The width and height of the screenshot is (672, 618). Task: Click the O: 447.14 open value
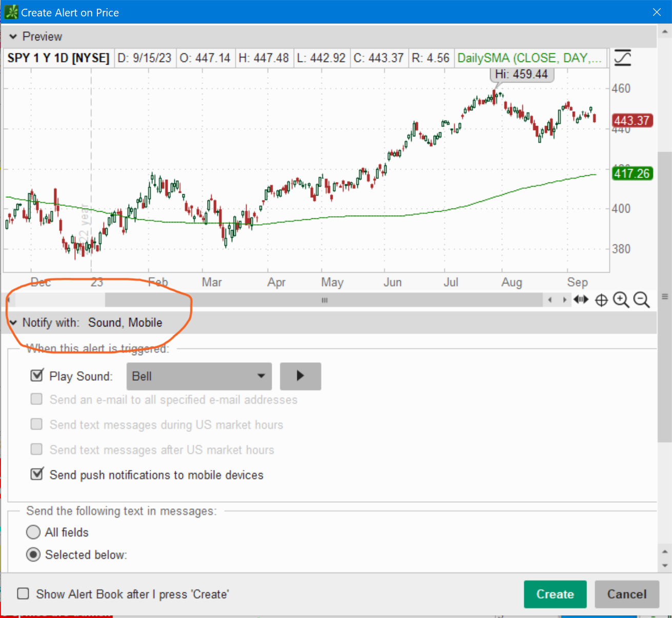coord(205,58)
